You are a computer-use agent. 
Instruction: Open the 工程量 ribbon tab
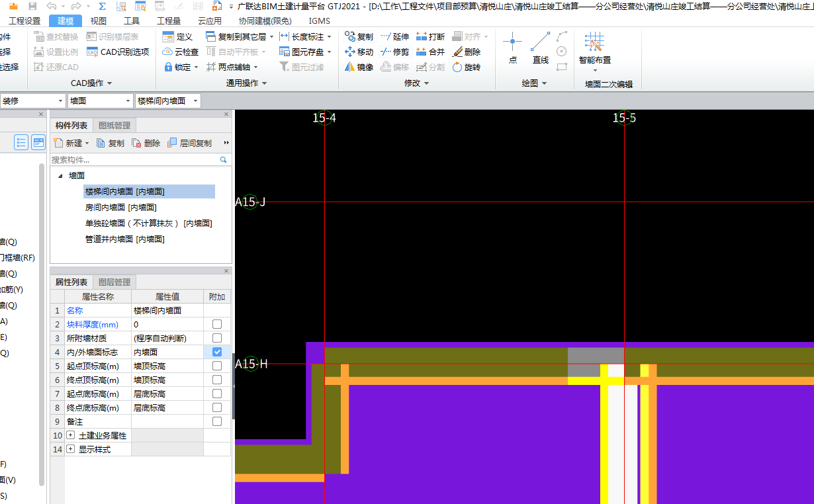point(169,21)
